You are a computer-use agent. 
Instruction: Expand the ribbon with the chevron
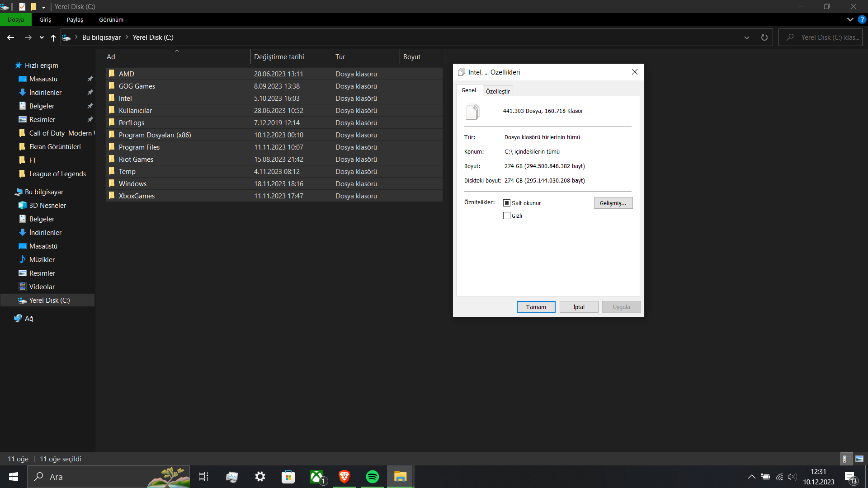click(850, 19)
